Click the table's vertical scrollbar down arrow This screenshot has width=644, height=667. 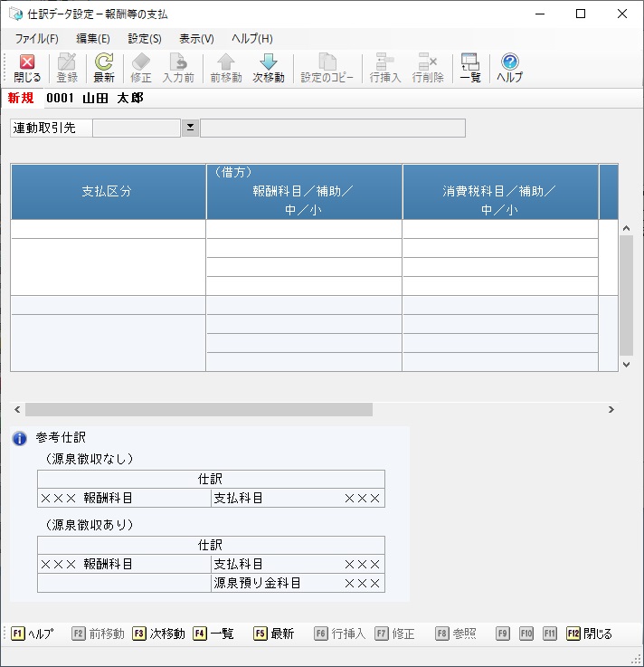click(626, 364)
